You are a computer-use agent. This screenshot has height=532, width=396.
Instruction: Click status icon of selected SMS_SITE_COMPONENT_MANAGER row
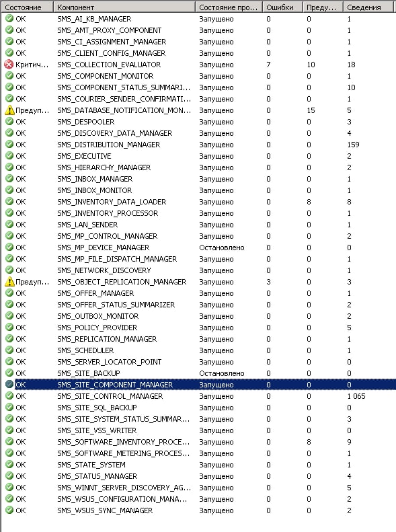[x=9, y=385]
